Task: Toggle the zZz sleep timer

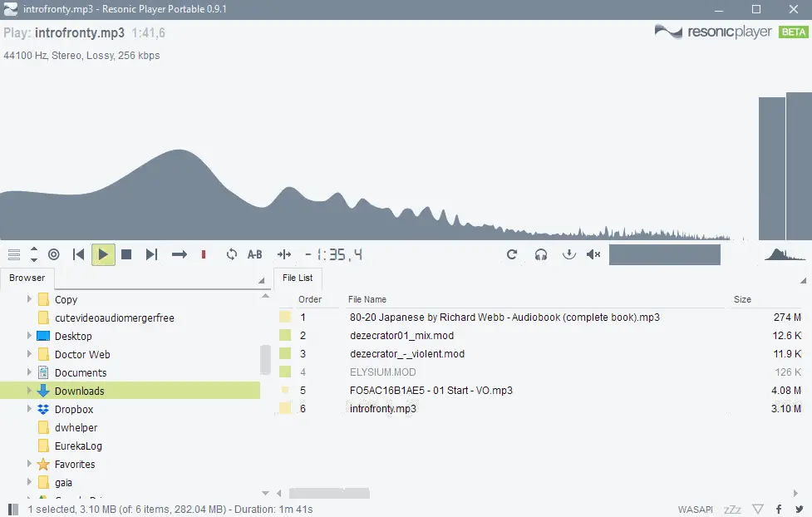Action: [732, 510]
